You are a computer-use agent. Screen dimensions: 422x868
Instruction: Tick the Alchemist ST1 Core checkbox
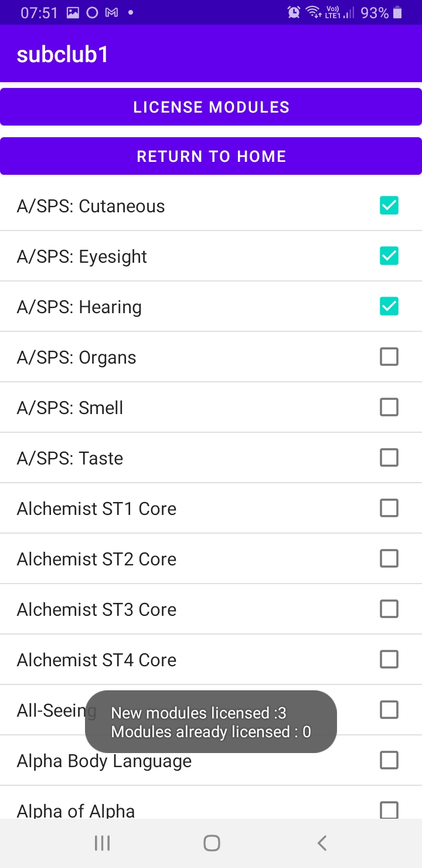[x=389, y=508]
